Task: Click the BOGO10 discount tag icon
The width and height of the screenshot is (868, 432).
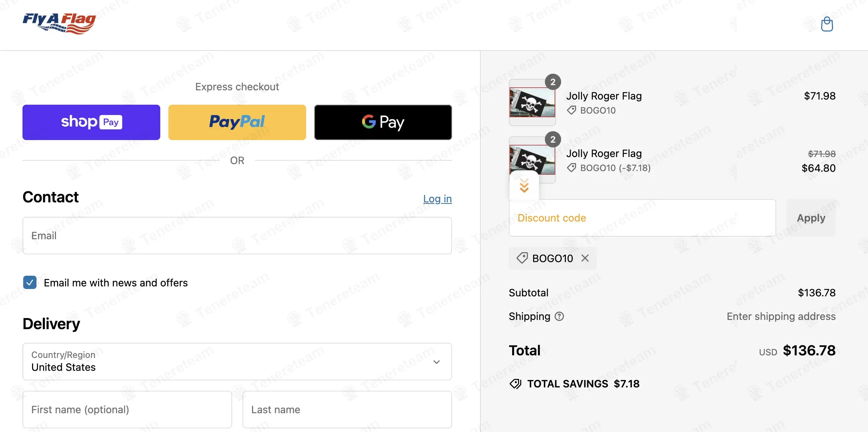Action: pyautogui.click(x=522, y=258)
